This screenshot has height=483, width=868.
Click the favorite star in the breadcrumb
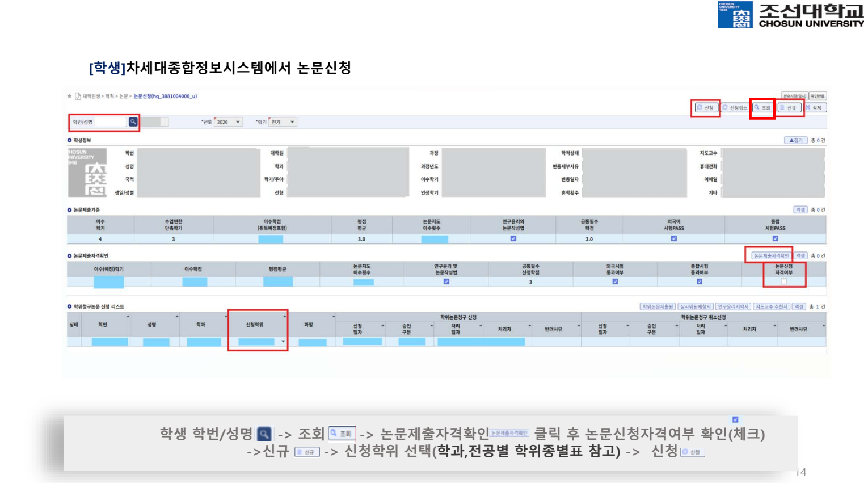(x=70, y=96)
